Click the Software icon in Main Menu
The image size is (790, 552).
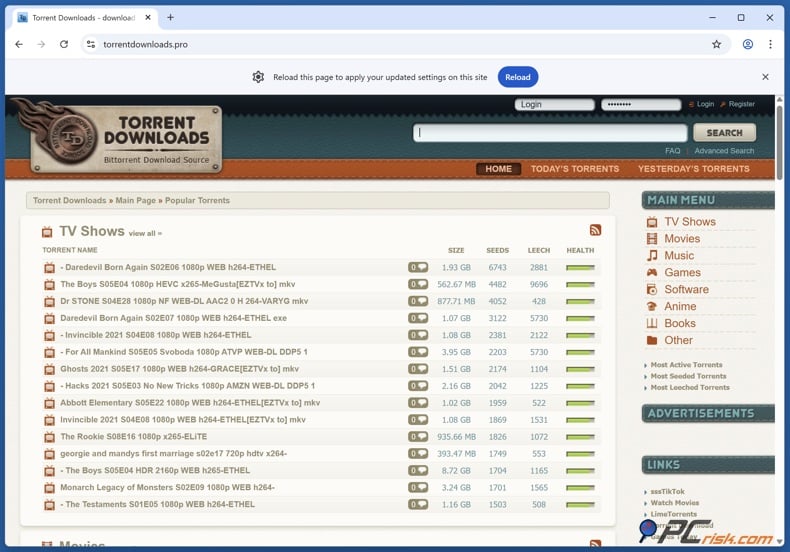tap(652, 290)
